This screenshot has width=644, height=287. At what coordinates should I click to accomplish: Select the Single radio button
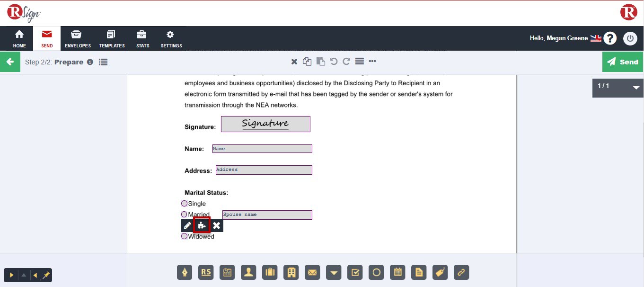click(184, 203)
